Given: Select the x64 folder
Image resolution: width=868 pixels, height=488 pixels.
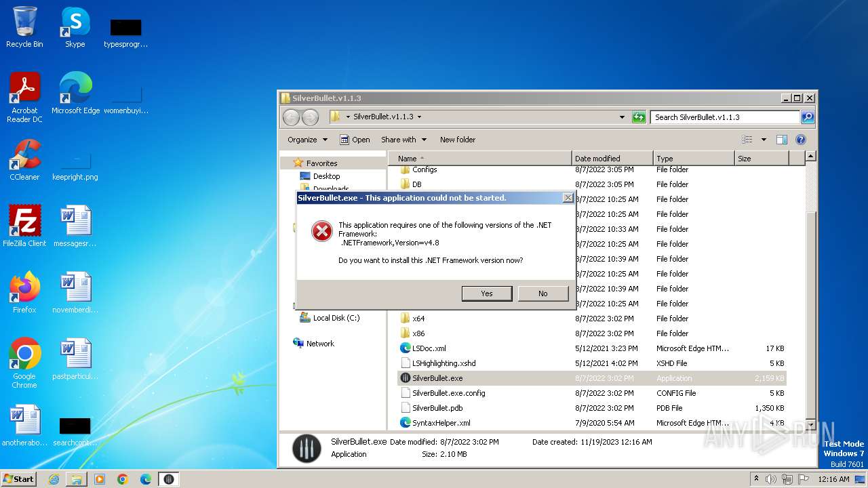Looking at the screenshot, I should (418, 319).
